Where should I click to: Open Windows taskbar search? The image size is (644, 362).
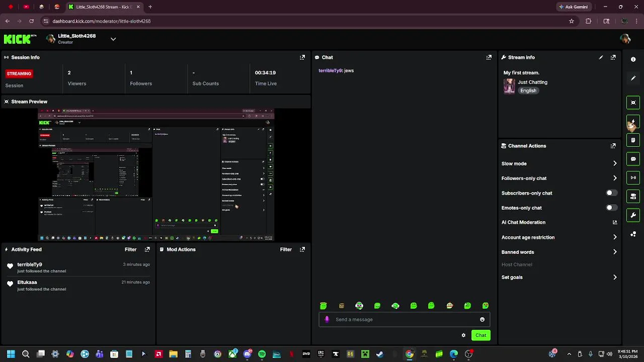[26, 354]
